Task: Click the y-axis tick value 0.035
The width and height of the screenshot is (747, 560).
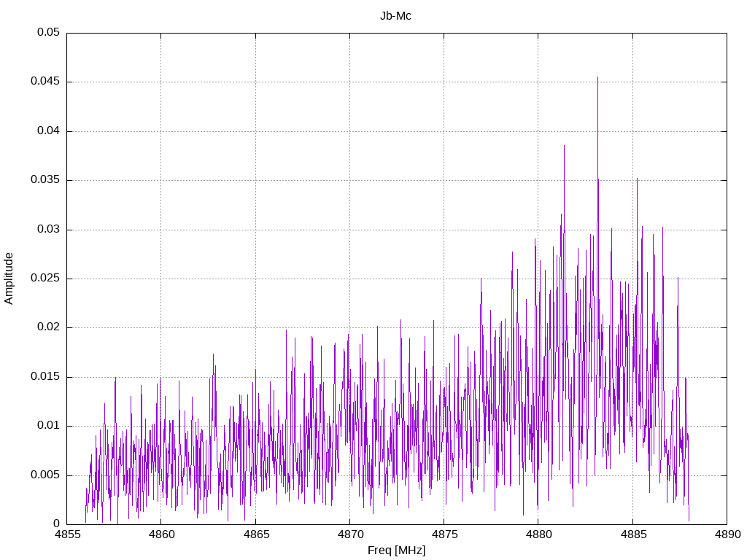Action: pos(45,180)
